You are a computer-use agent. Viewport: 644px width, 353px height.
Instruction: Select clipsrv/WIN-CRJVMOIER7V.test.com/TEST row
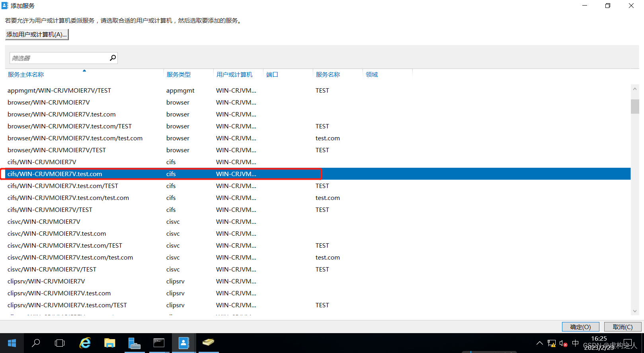point(318,305)
